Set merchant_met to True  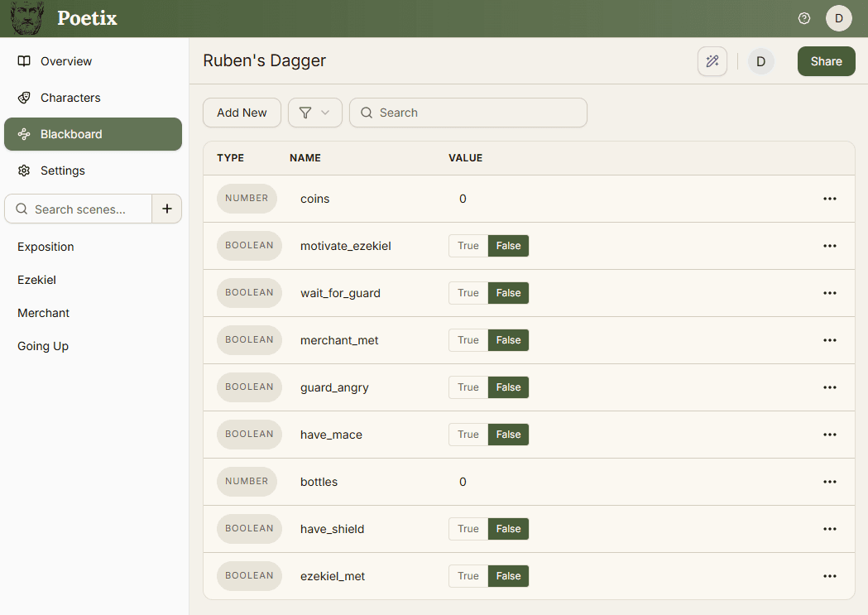click(468, 340)
